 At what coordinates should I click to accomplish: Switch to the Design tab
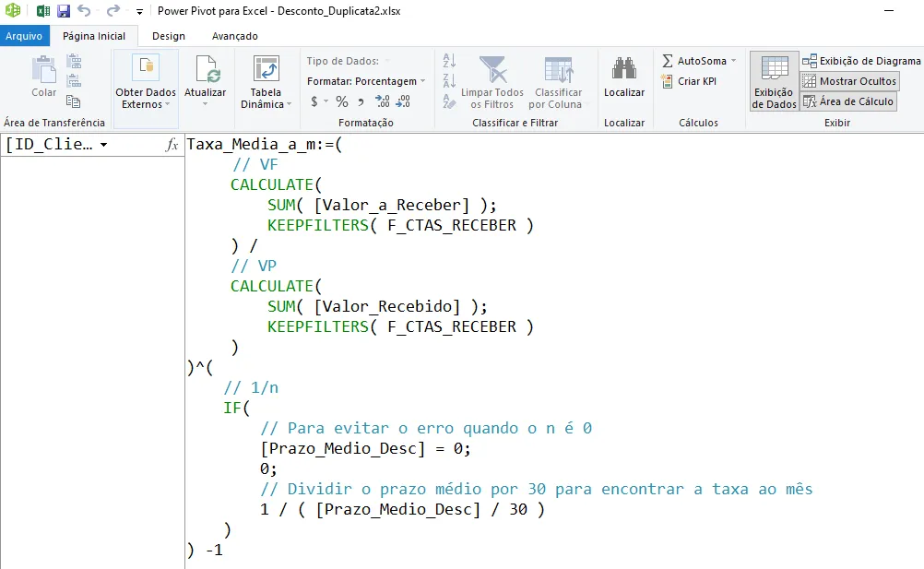[x=169, y=36]
